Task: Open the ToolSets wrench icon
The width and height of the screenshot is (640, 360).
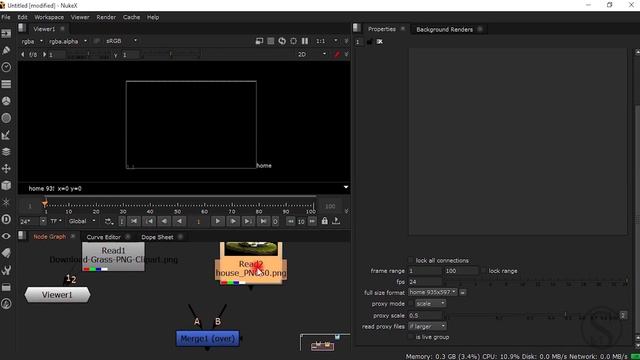Action: pos(6,270)
